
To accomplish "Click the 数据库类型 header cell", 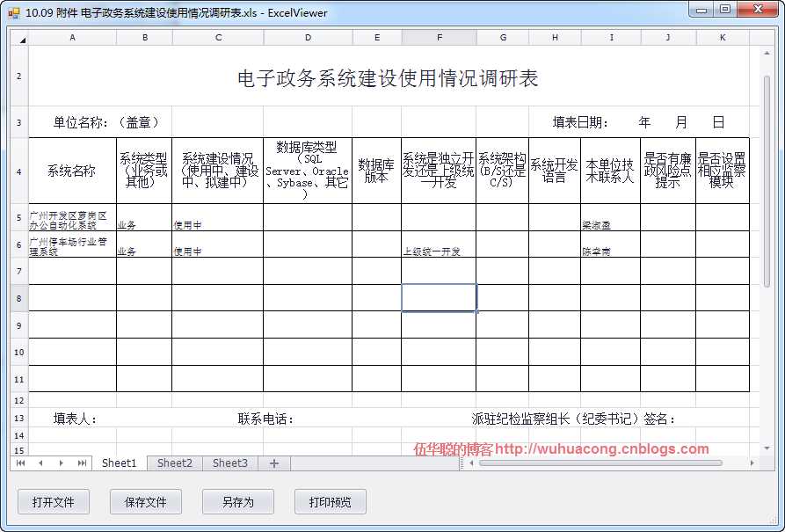I will (x=308, y=171).
